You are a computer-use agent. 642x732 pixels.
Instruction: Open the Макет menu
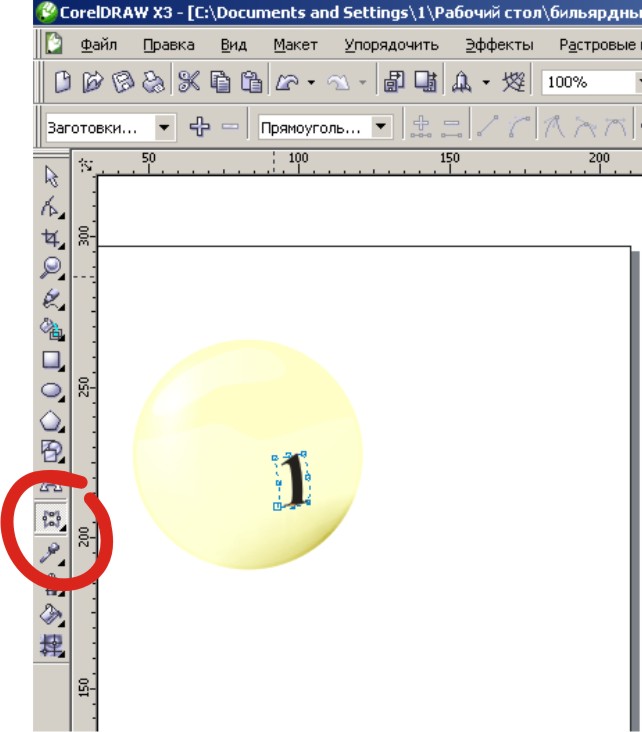point(296,45)
